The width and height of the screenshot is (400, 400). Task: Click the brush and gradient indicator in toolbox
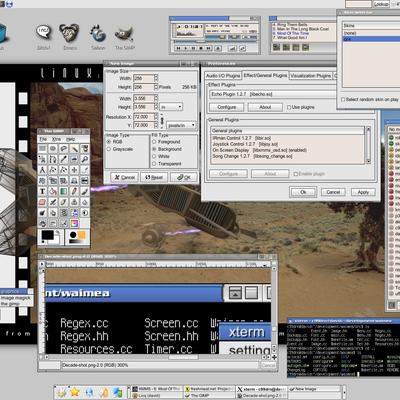(77, 237)
